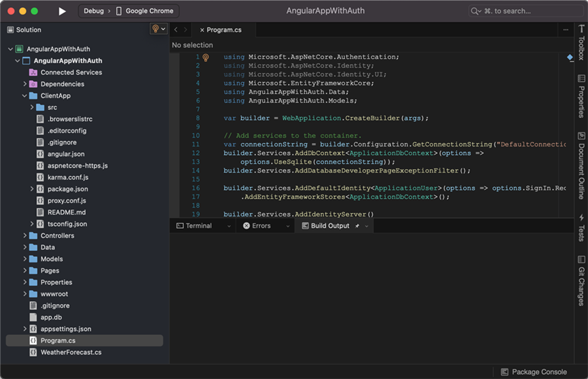Viewport: 588px width, 379px height.
Task: Show the Document Outline panel
Action: click(581, 161)
